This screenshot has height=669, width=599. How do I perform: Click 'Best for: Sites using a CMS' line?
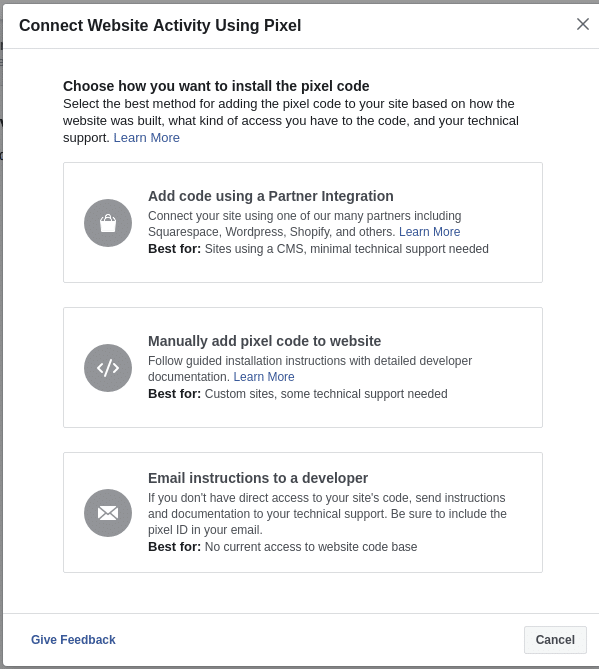pyautogui.click(x=318, y=249)
